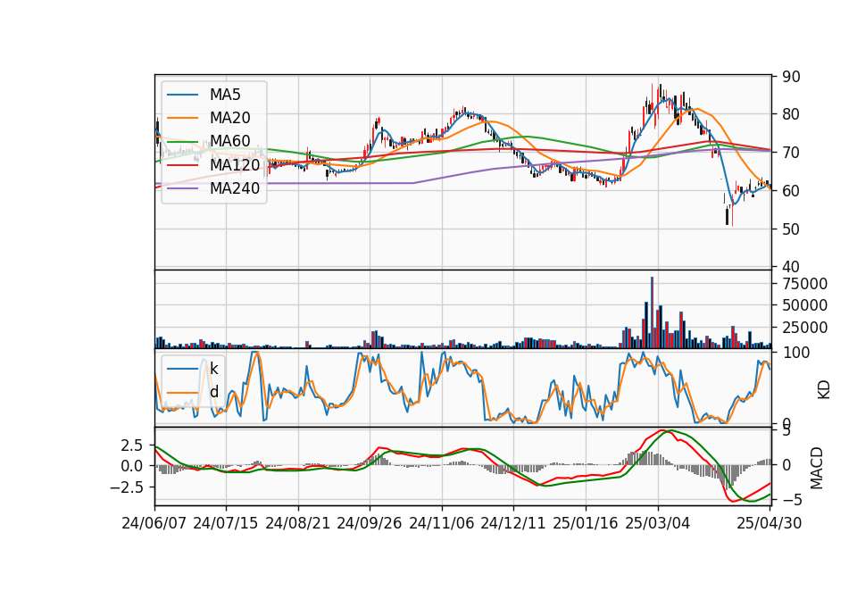Click the 40 price axis tick label

(791, 267)
